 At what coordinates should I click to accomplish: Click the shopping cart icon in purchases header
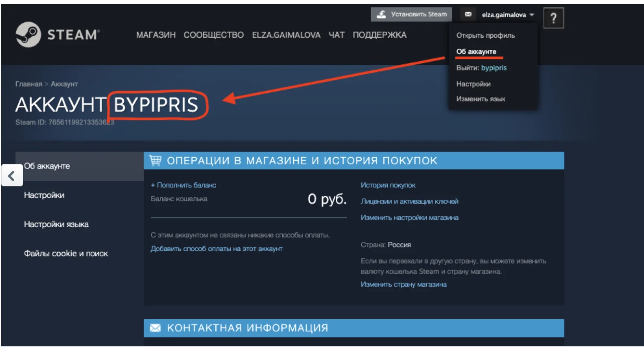(155, 160)
